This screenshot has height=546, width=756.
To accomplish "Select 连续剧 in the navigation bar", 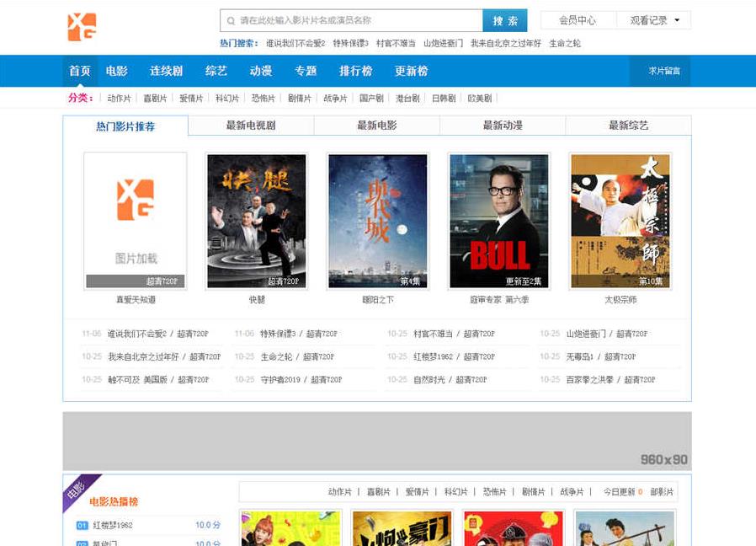I will pyautogui.click(x=167, y=71).
